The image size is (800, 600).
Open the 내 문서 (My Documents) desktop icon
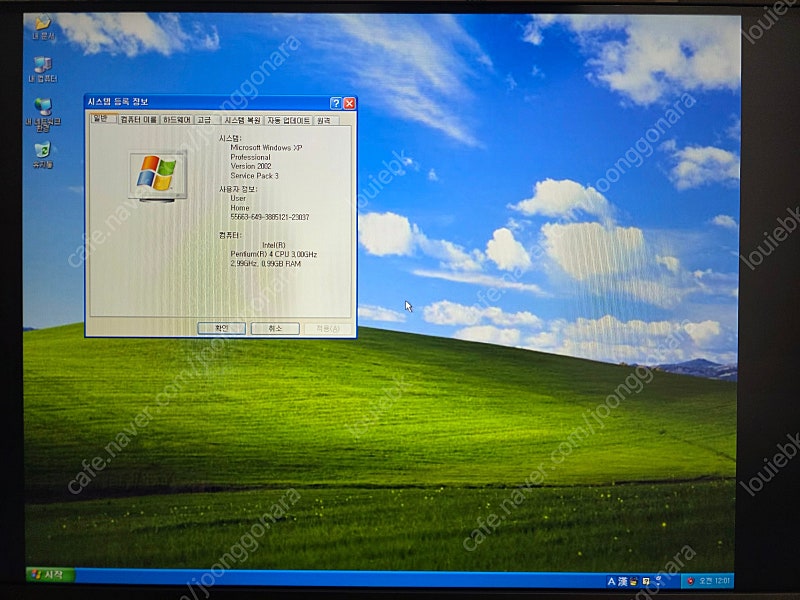[43, 28]
